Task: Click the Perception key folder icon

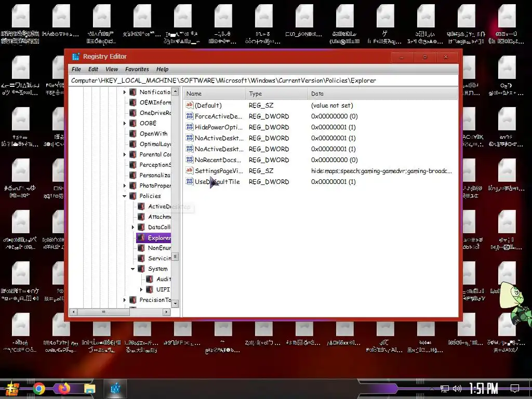Action: point(133,165)
